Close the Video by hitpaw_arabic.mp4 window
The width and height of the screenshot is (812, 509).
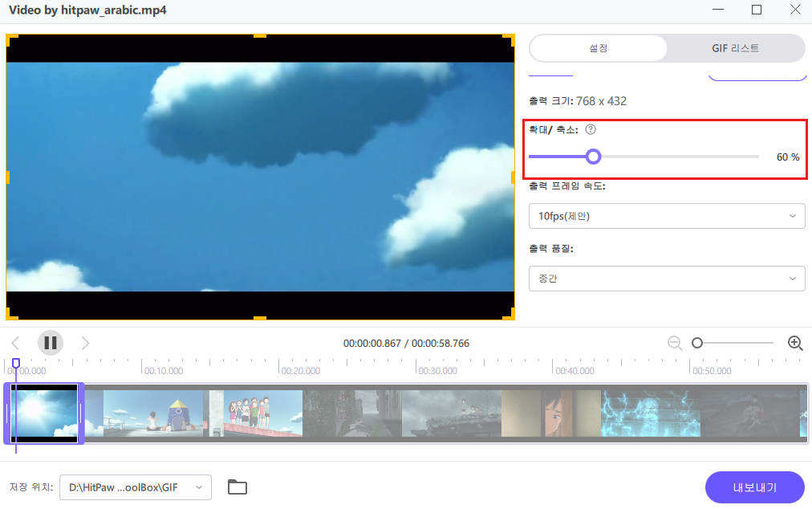[x=795, y=10]
